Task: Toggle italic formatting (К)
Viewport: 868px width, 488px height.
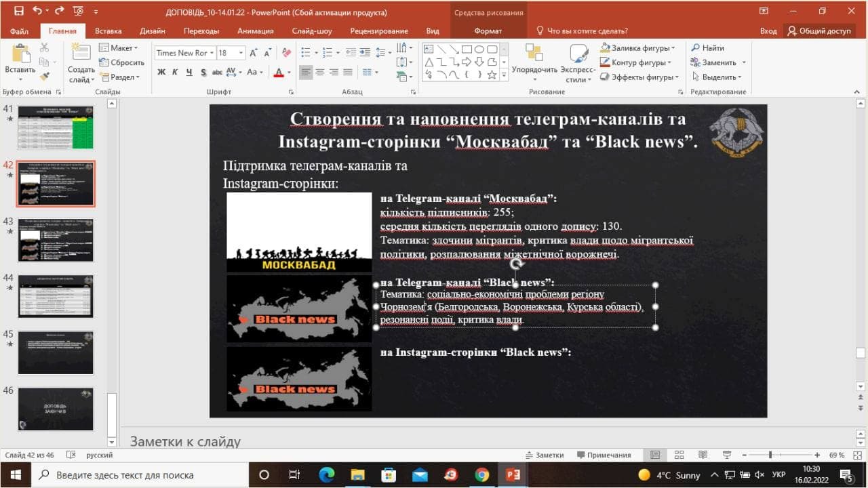Action: (174, 73)
